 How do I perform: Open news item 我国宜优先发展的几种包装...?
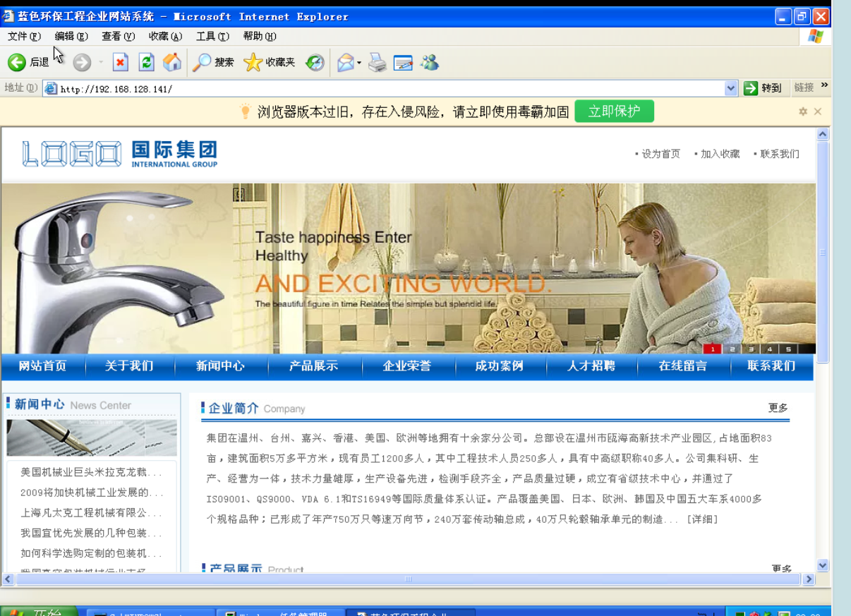click(x=91, y=533)
